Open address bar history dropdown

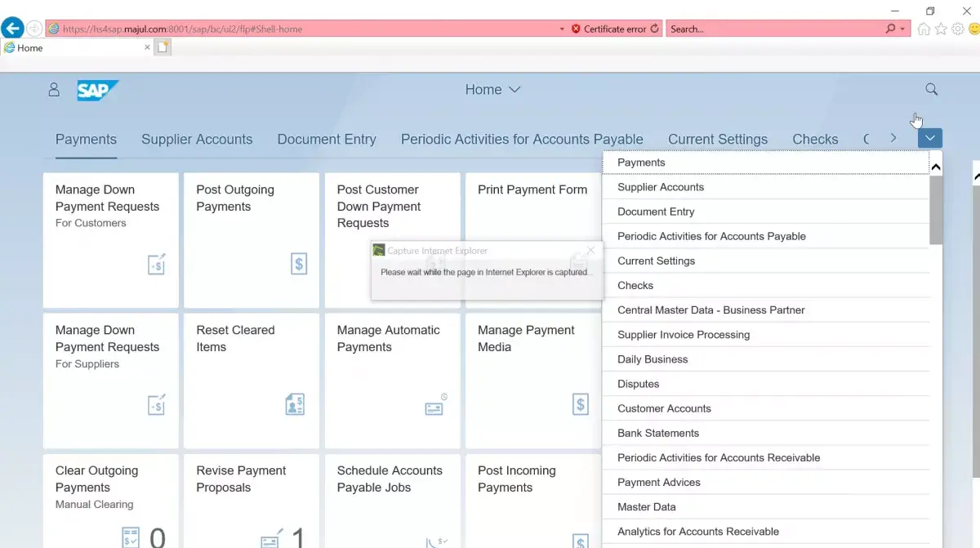tap(562, 29)
